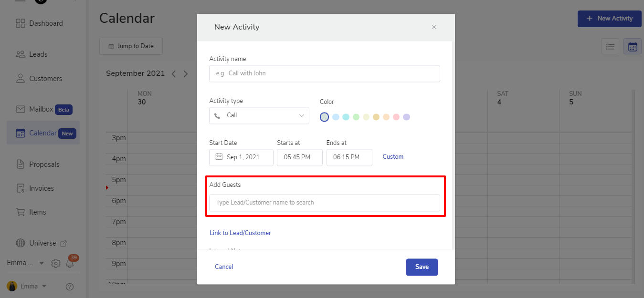Viewport: 644px width, 298px height.
Task: Pick the green color swatch
Action: coord(356,117)
